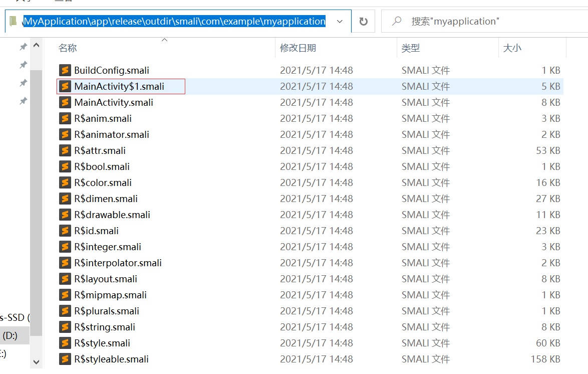Select file name R$id.smali

pyautogui.click(x=96, y=231)
